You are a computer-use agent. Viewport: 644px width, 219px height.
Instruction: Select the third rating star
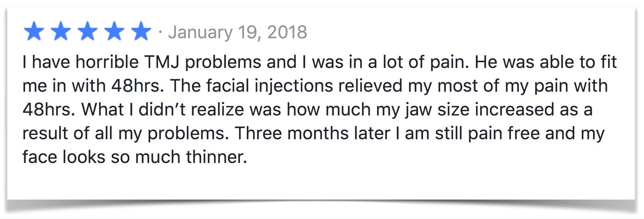click(87, 32)
